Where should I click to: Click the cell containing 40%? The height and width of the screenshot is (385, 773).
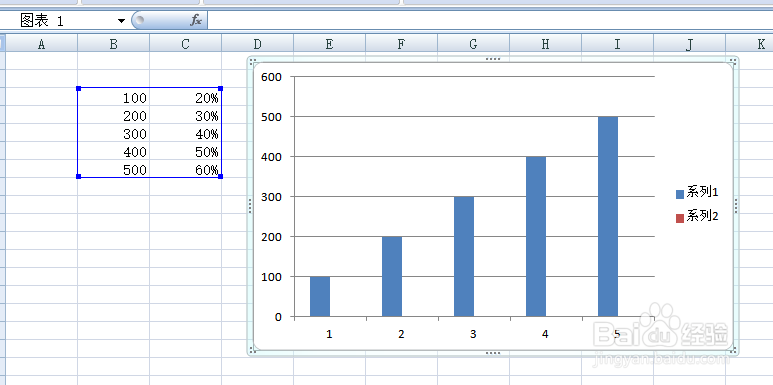pyautogui.click(x=185, y=134)
